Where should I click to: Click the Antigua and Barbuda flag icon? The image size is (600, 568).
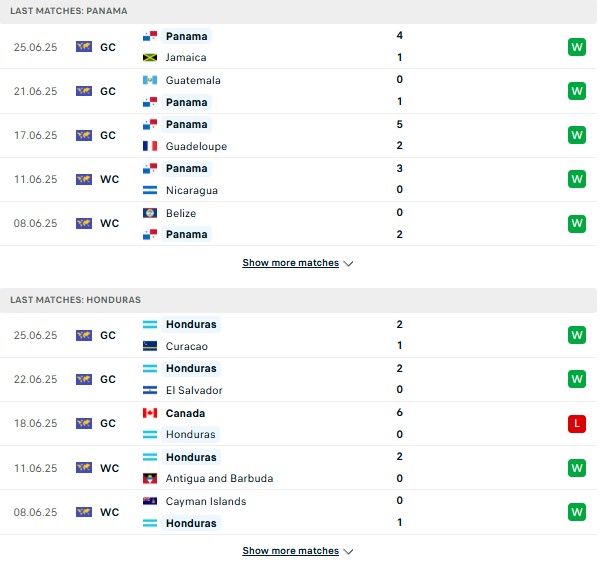point(150,478)
